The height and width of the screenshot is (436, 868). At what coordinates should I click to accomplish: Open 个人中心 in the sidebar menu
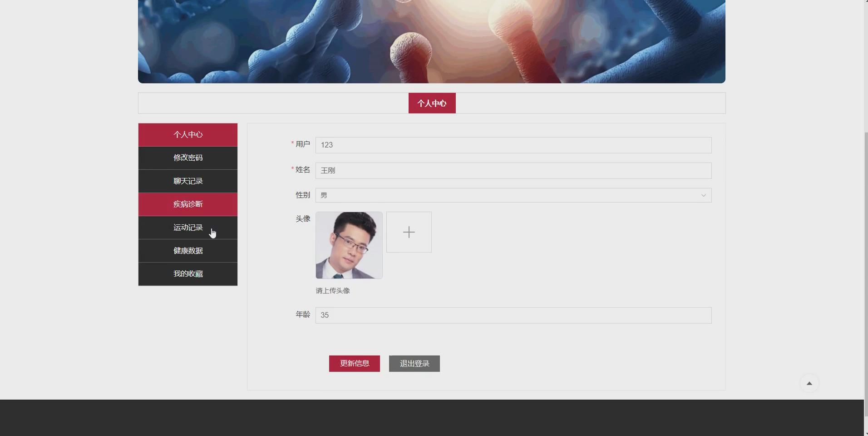188,135
